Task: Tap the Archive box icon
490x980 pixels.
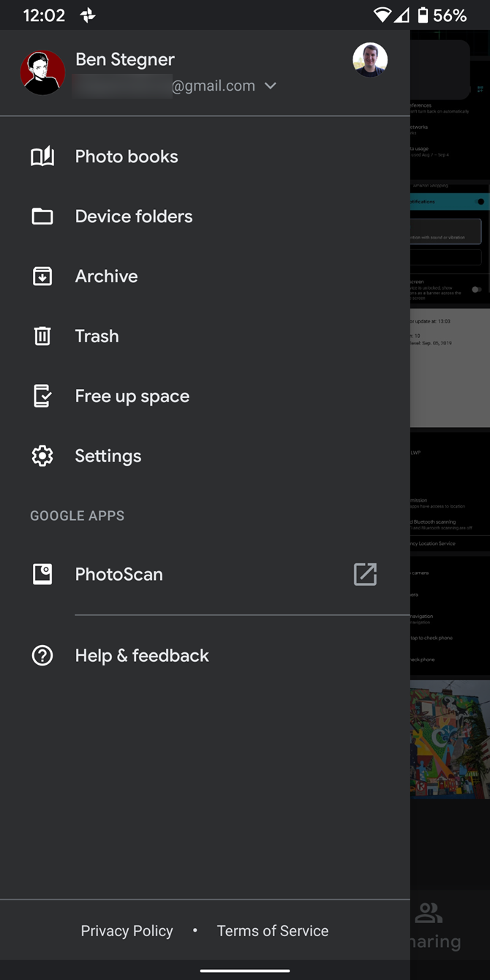Action: coord(42,276)
